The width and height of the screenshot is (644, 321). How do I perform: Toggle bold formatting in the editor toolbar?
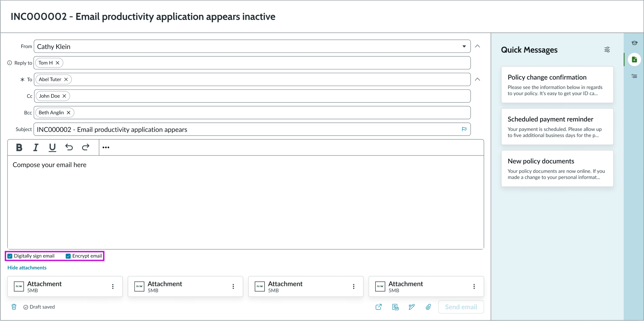[19, 147]
